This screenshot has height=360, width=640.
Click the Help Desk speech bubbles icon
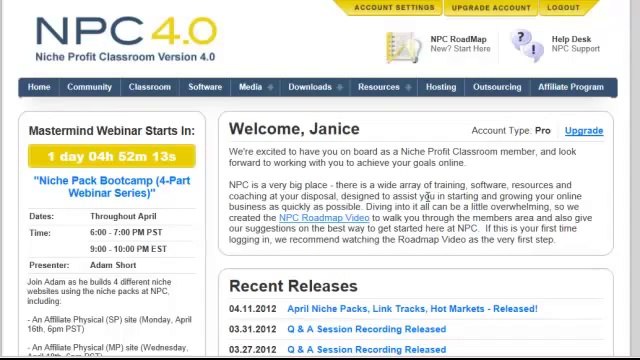527,45
